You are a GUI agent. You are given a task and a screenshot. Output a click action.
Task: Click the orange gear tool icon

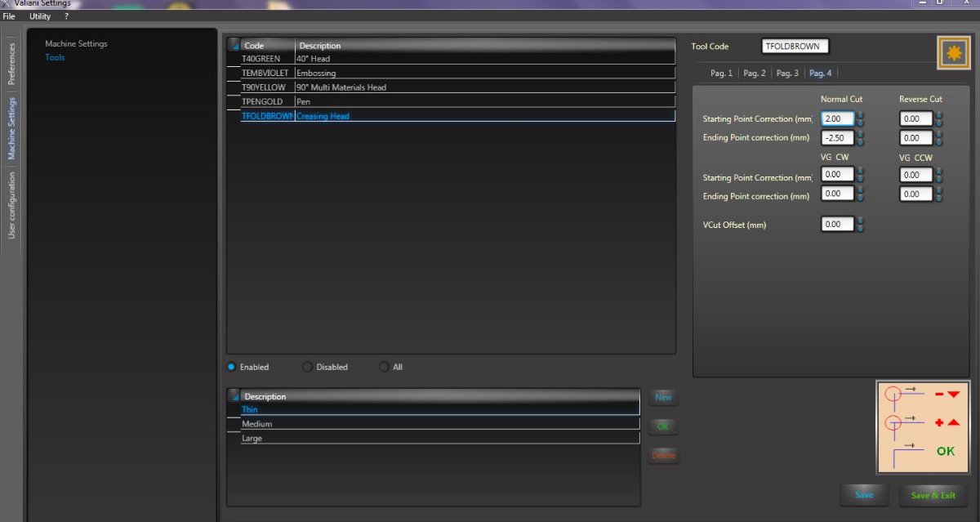tap(953, 54)
